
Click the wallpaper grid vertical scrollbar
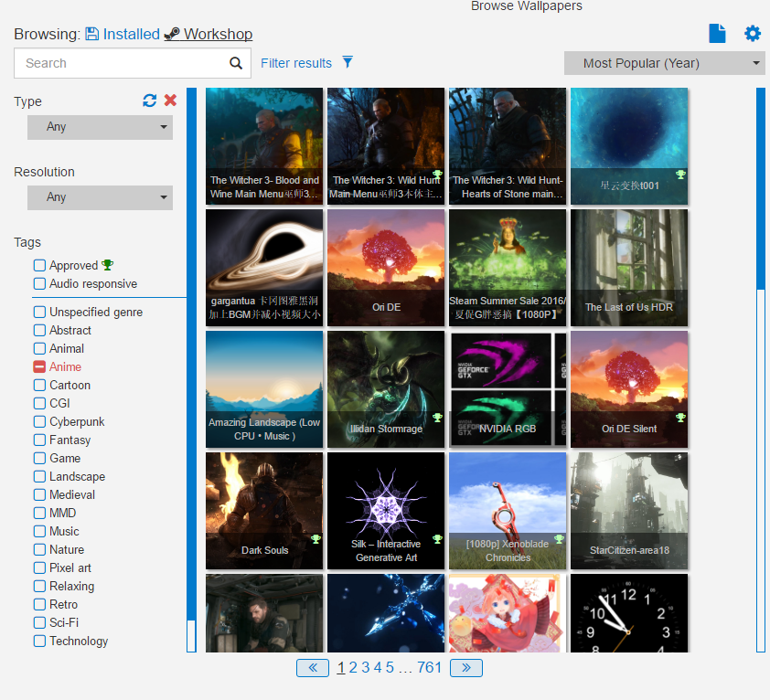761,370
